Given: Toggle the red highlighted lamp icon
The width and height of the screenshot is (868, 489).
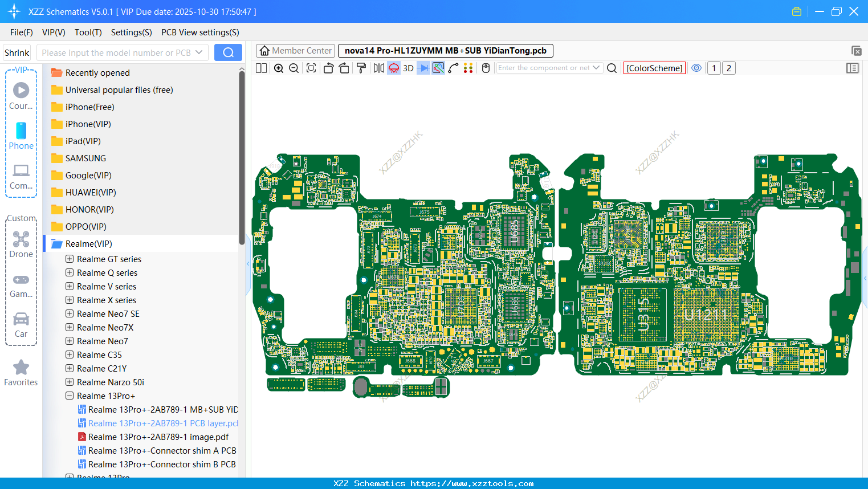Looking at the screenshot, I should pyautogui.click(x=394, y=68).
